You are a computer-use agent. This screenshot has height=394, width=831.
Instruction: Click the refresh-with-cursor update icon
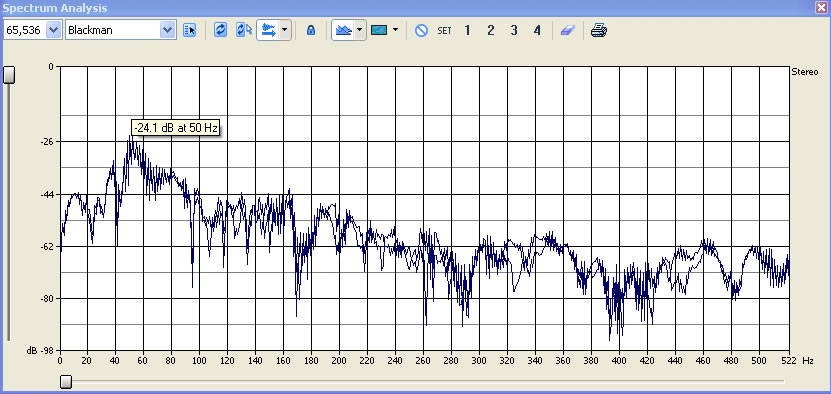click(244, 30)
